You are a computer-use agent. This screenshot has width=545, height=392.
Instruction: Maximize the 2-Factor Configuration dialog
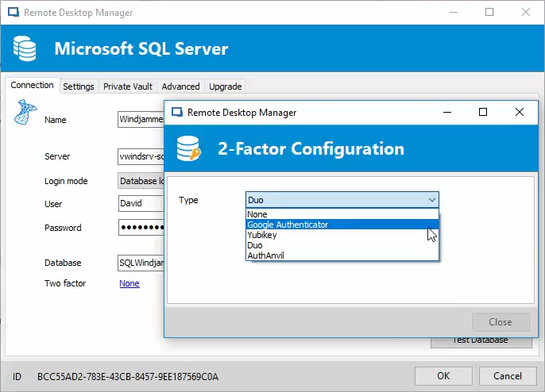[x=483, y=112]
